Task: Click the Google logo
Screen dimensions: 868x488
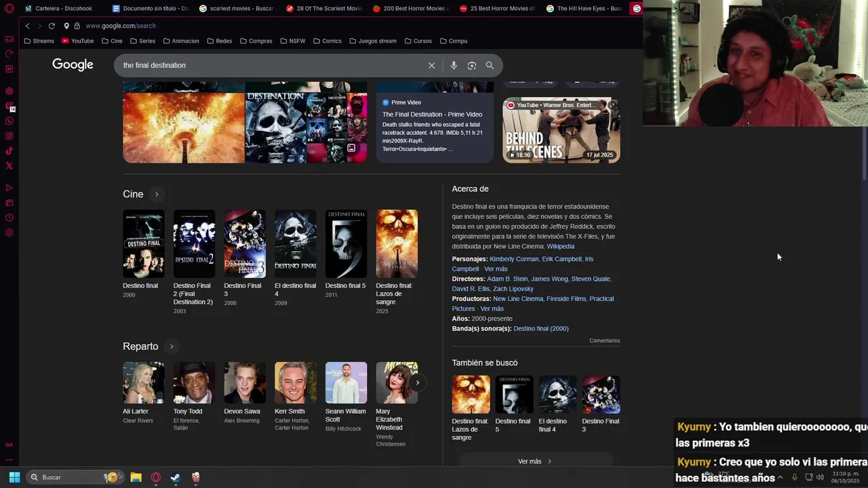Action: click(x=73, y=64)
